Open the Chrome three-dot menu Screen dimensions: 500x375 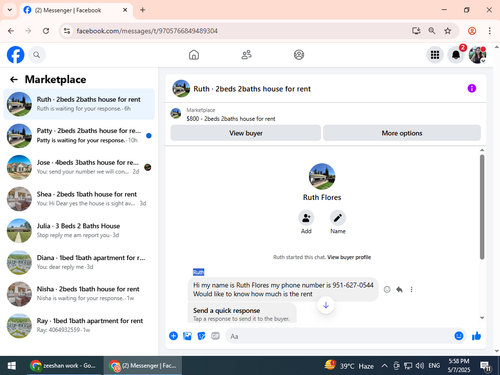(x=489, y=31)
